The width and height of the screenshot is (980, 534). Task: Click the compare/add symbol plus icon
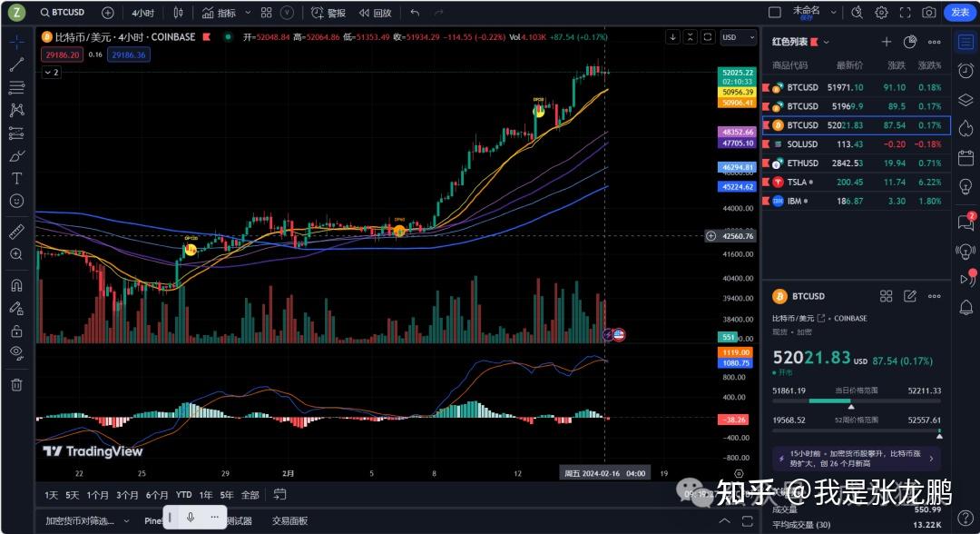(x=107, y=13)
